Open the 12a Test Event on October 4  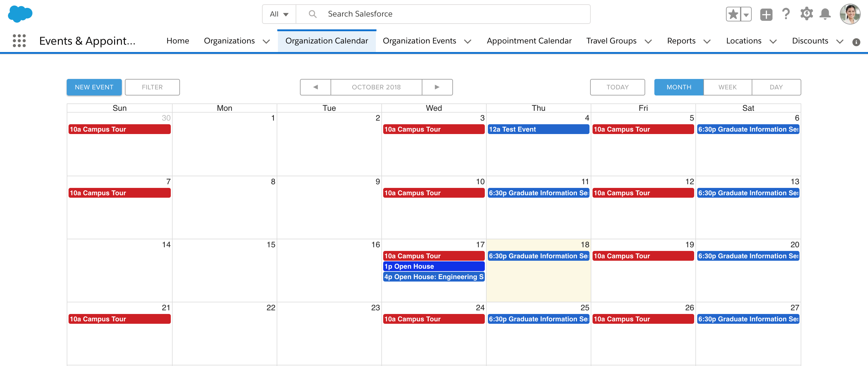tap(538, 129)
